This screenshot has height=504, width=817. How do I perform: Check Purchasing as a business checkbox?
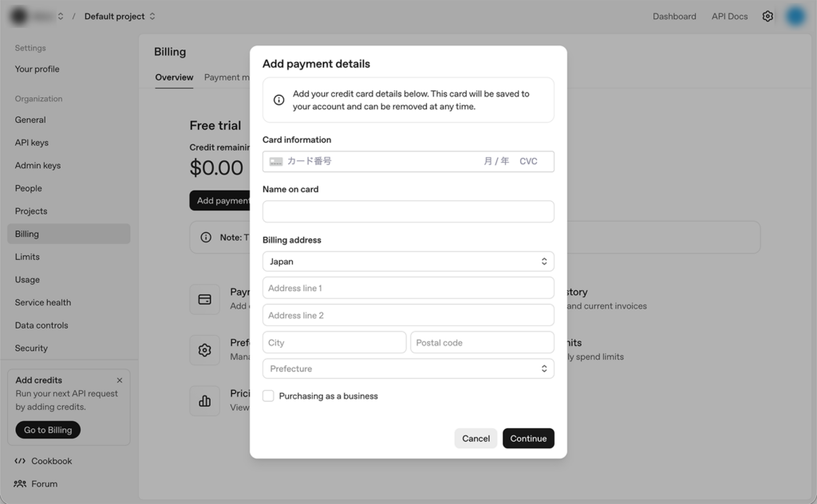[x=268, y=396]
